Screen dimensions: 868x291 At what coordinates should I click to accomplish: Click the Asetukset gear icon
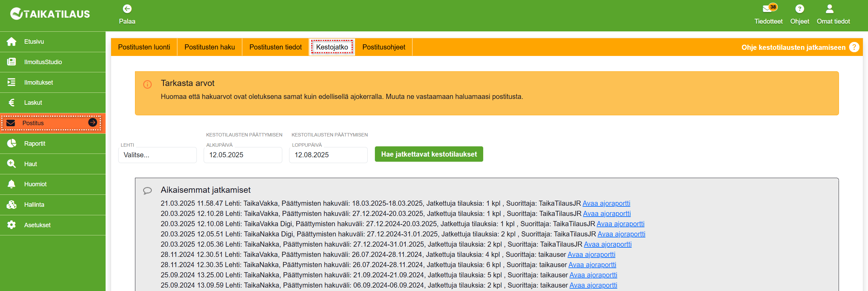(x=12, y=225)
